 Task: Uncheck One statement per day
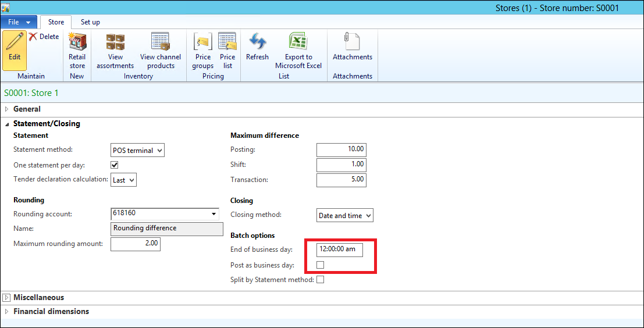(x=115, y=165)
